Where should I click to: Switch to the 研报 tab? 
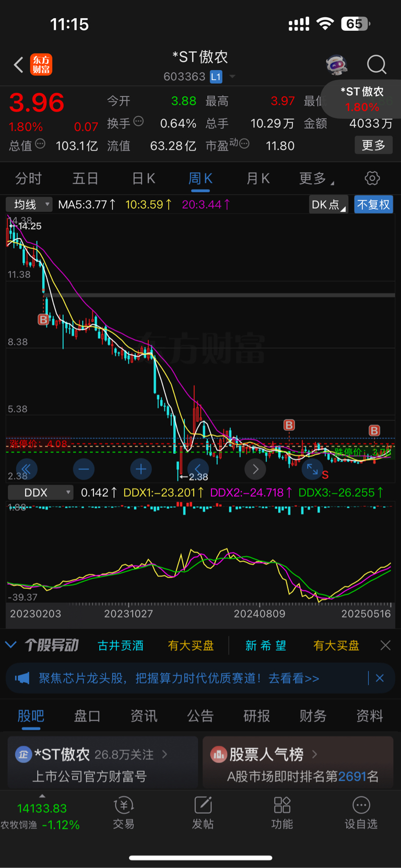pyautogui.click(x=257, y=715)
